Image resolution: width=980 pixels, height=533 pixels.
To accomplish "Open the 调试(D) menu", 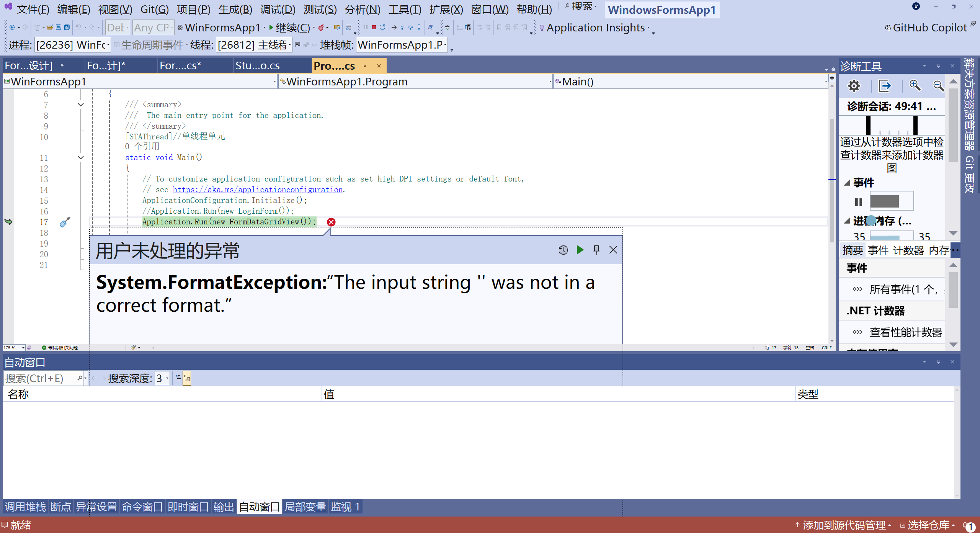I will click(x=278, y=9).
